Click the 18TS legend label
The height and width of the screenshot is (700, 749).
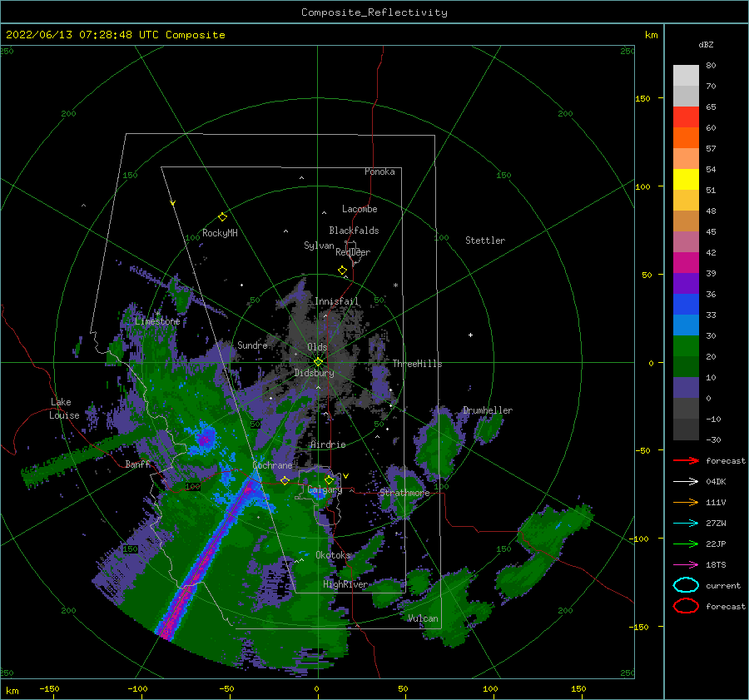(716, 565)
